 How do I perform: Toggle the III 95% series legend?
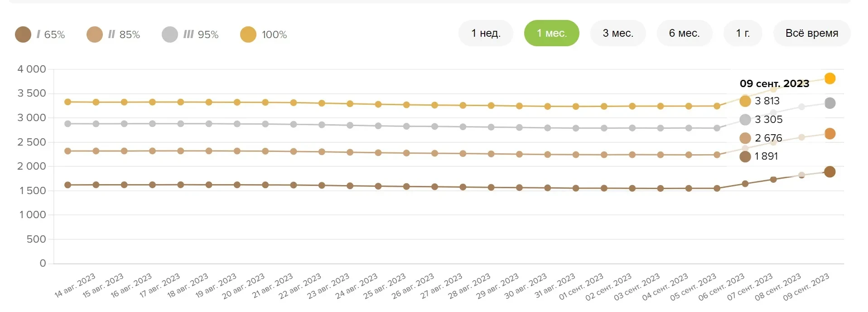point(190,34)
